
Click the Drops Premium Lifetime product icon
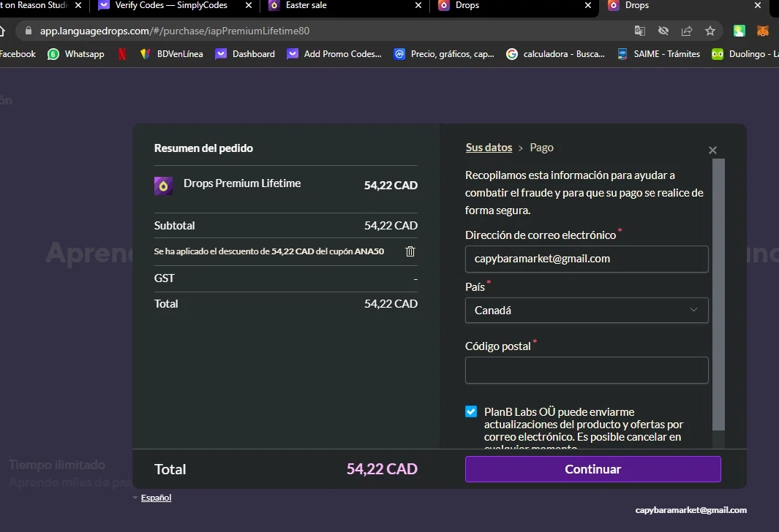point(163,186)
